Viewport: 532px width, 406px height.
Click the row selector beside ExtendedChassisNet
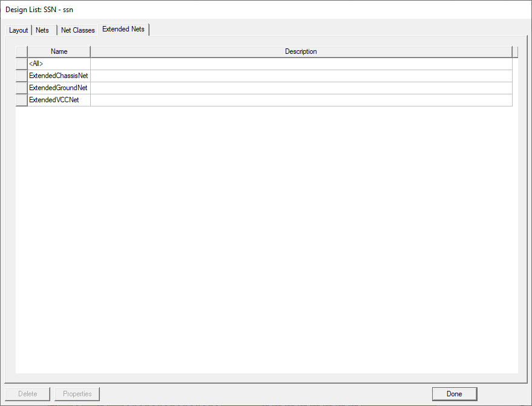pyautogui.click(x=21, y=75)
